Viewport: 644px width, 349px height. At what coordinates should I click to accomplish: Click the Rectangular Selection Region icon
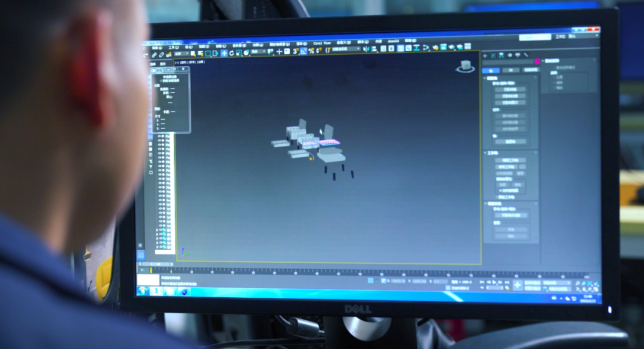208,54
